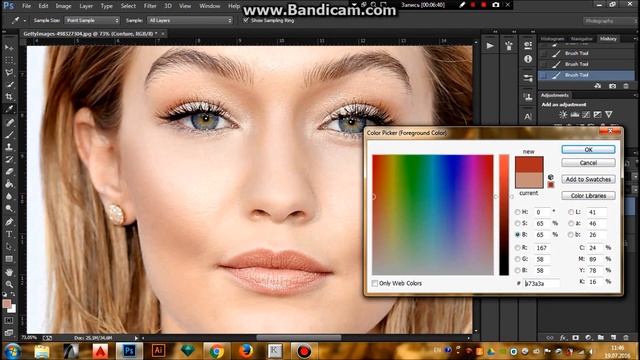
Task: Select the Brush tool in toolbox
Action: [9, 135]
